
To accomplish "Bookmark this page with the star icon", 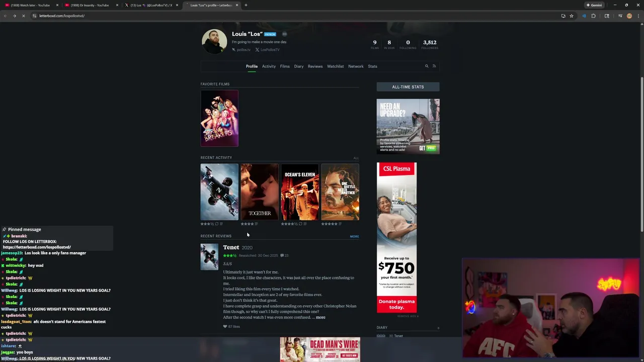I will click(x=572, y=16).
